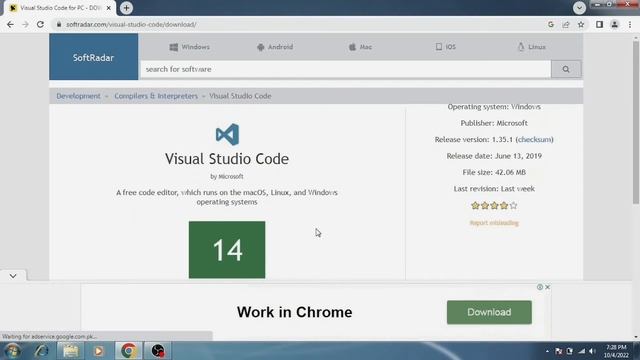Click the SoftRadar logo
This screenshot has width=640, height=360.
tap(93, 57)
